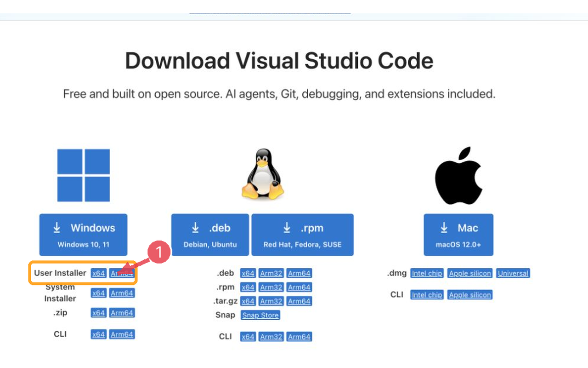
Task: Click the Windows logo icon
Action: pos(84,175)
